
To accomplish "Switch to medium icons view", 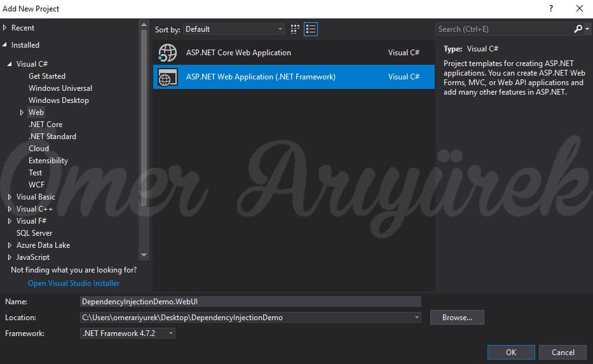I will [295, 29].
